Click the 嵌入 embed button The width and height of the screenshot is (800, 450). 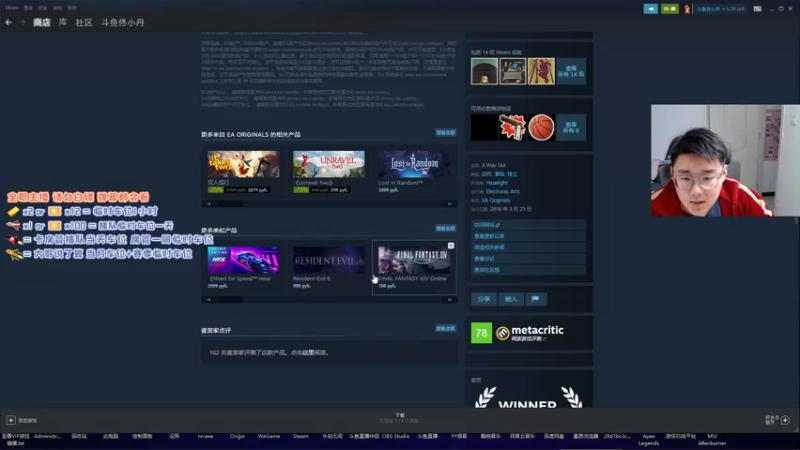(511, 299)
